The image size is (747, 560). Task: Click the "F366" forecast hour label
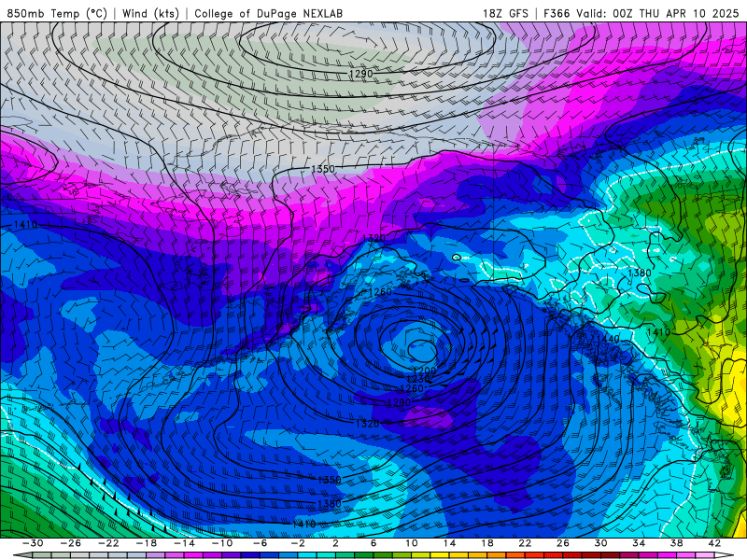coord(557,13)
